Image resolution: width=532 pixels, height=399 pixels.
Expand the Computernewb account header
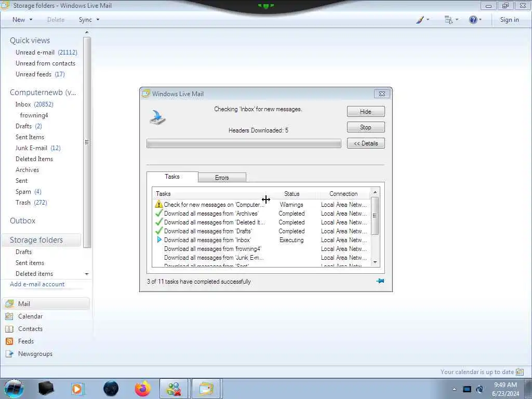tap(43, 92)
